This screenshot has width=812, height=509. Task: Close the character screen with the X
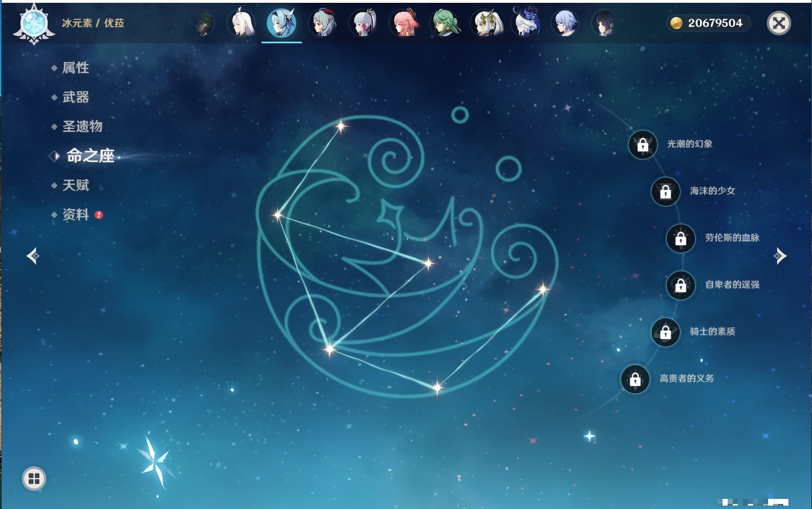pos(779,23)
